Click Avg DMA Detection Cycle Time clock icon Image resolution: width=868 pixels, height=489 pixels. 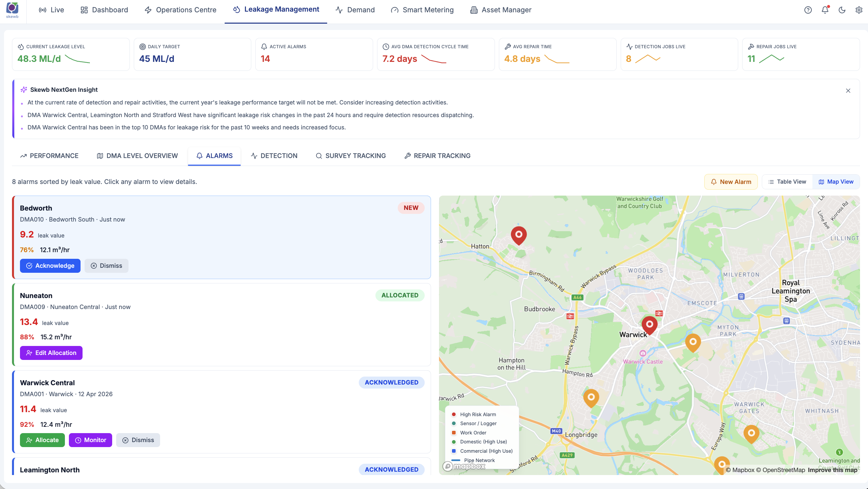pos(386,47)
